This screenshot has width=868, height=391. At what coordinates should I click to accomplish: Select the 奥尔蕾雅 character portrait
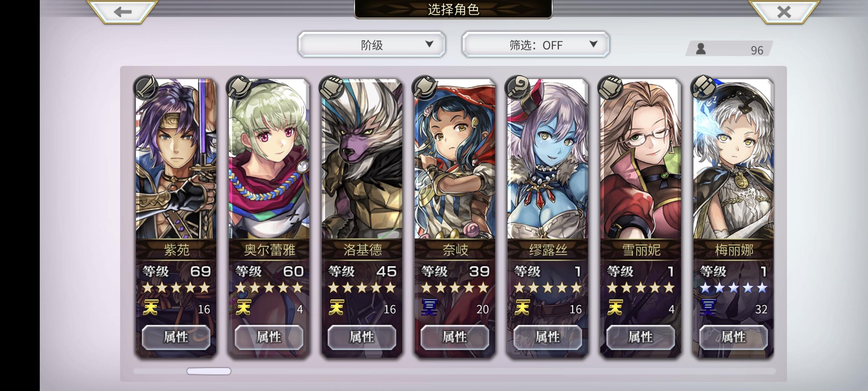click(x=269, y=159)
